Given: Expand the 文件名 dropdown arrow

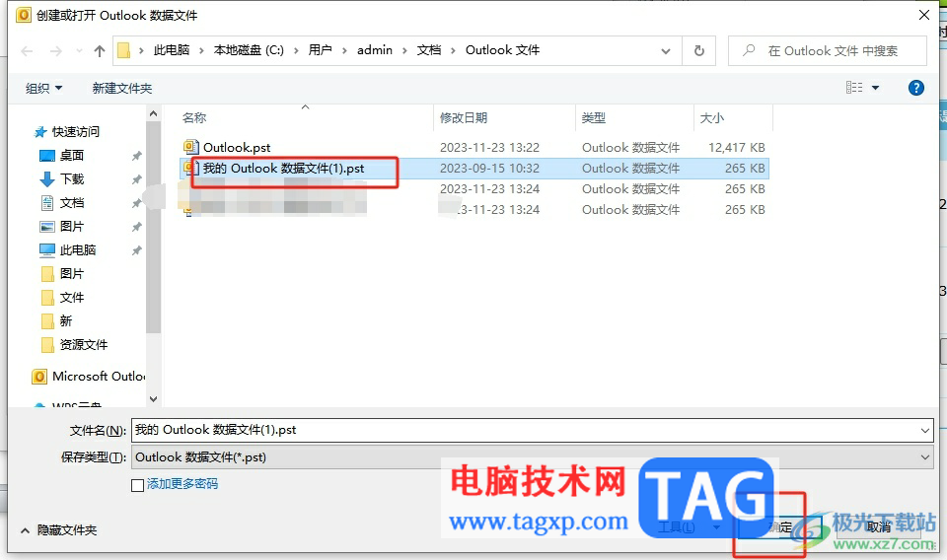Looking at the screenshot, I should (924, 430).
